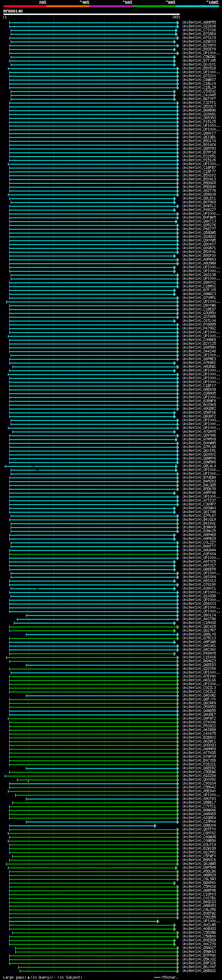Click the orange ~40% identity legend segment

(x=68, y=6)
